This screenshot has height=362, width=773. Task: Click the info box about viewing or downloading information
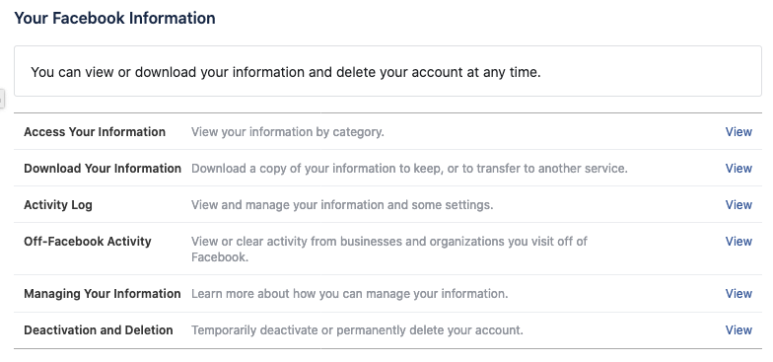(x=387, y=72)
